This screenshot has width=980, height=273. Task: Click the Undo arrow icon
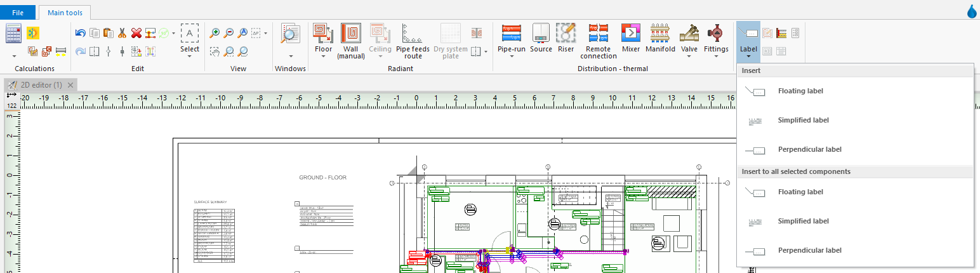80,33
